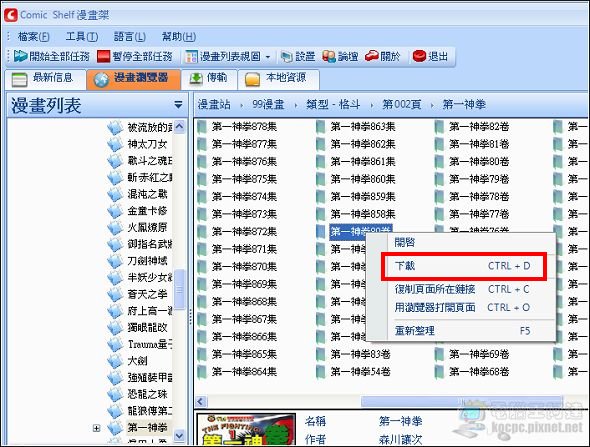Image resolution: width=590 pixels, height=447 pixels.
Task: Go to 漫畫站 in the breadcrumb
Action: point(214,105)
